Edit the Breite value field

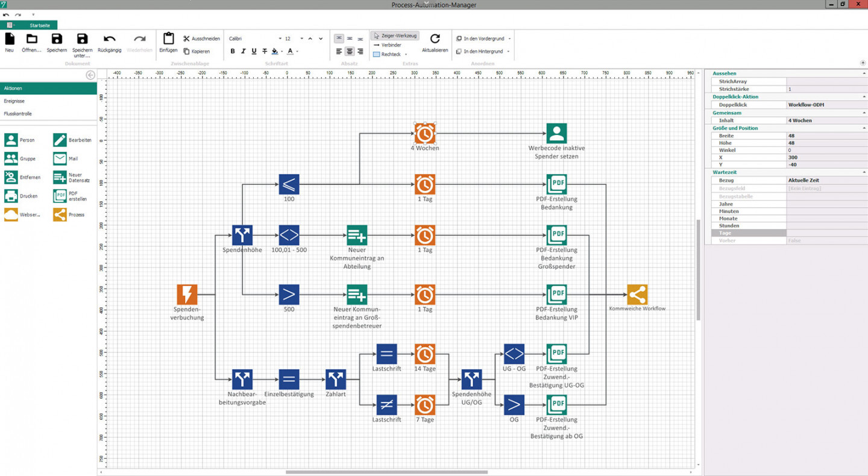pos(827,136)
